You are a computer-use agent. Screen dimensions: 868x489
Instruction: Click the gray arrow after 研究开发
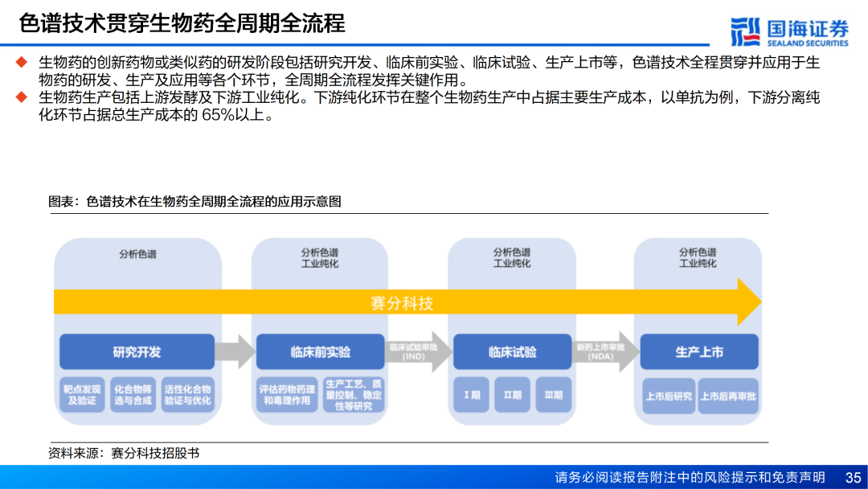[x=235, y=352]
